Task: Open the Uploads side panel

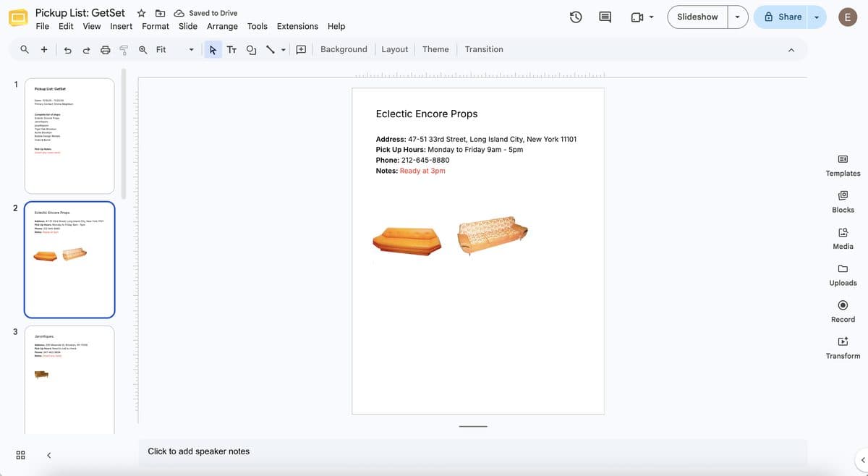Action: coord(843,275)
